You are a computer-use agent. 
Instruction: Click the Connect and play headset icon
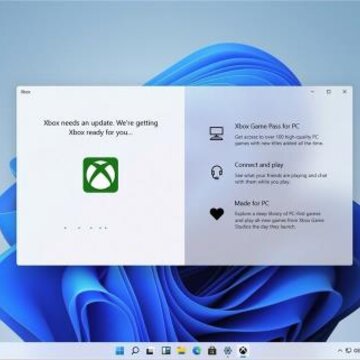tap(217, 172)
